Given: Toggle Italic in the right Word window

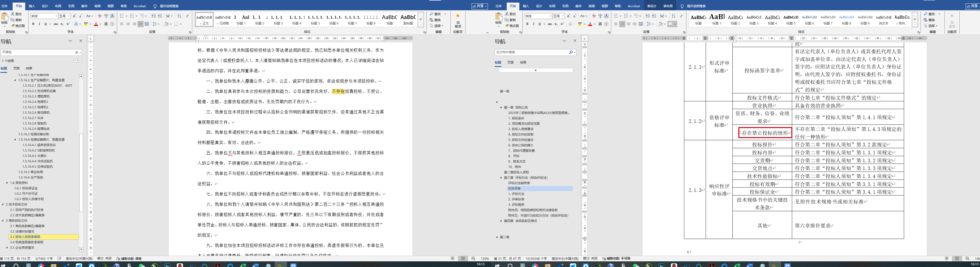Looking at the screenshot, I should coord(533,24).
